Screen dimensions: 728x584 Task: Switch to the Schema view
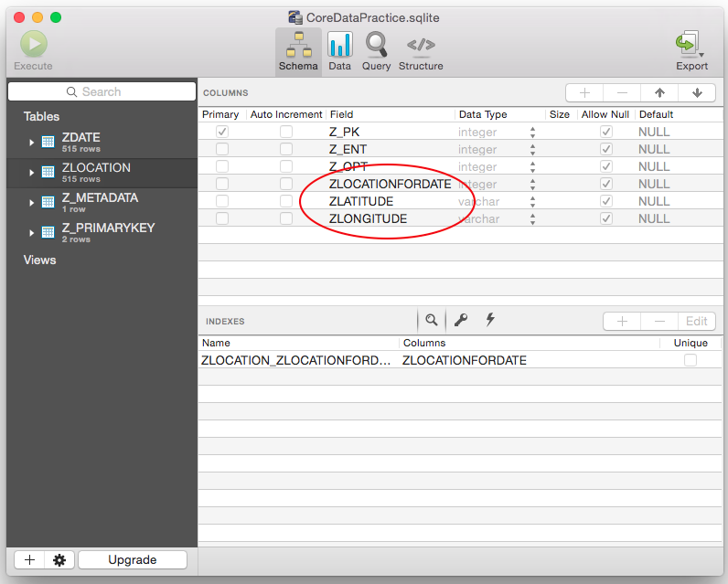298,51
